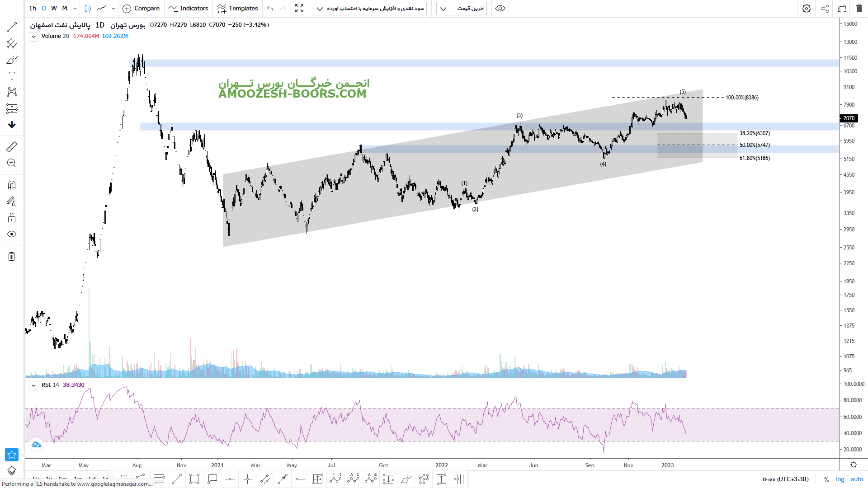The height and width of the screenshot is (488, 868).
Task: Open chart settings gear icon
Action: 807,8
